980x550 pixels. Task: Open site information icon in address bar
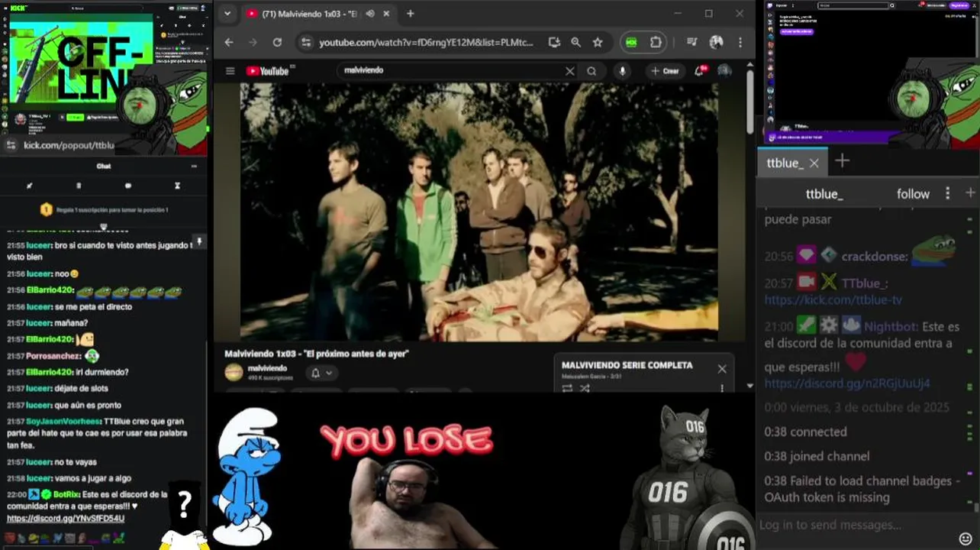click(x=305, y=43)
